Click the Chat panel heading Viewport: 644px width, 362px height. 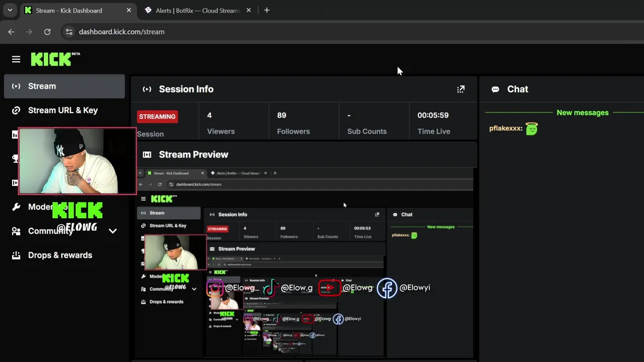pos(518,89)
